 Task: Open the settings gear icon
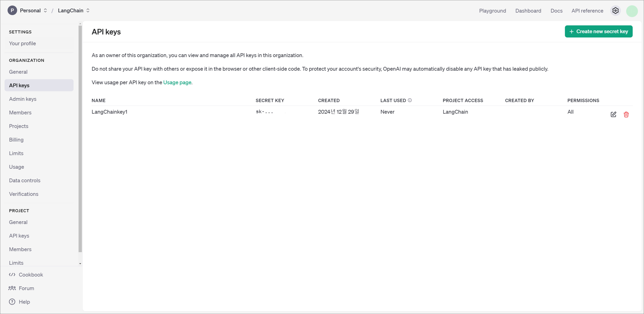point(615,11)
